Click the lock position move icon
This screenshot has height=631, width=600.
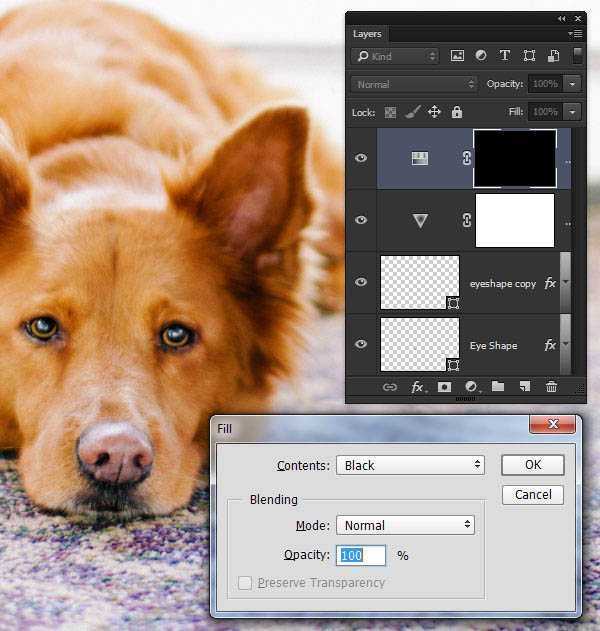coord(434,113)
